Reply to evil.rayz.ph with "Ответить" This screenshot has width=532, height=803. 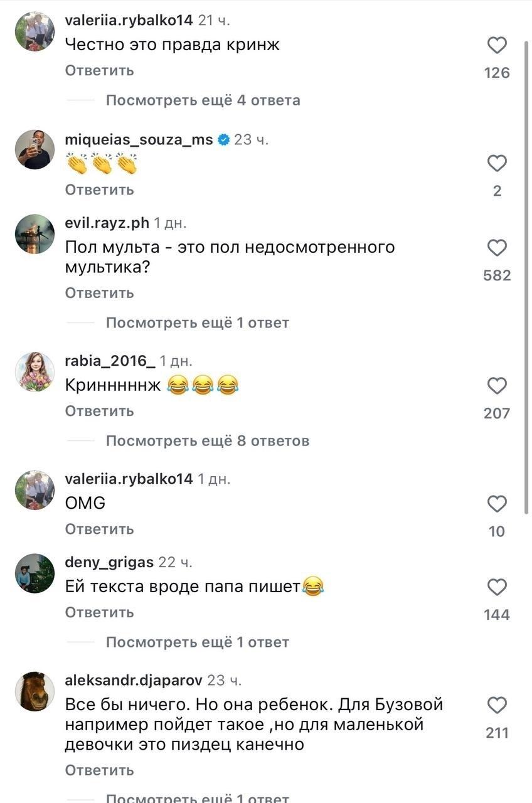[x=99, y=293]
